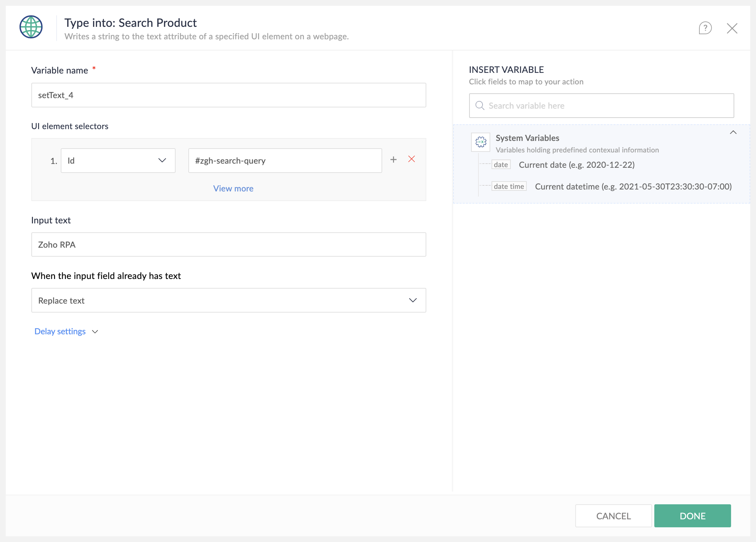Open the help question mark icon

(x=705, y=28)
